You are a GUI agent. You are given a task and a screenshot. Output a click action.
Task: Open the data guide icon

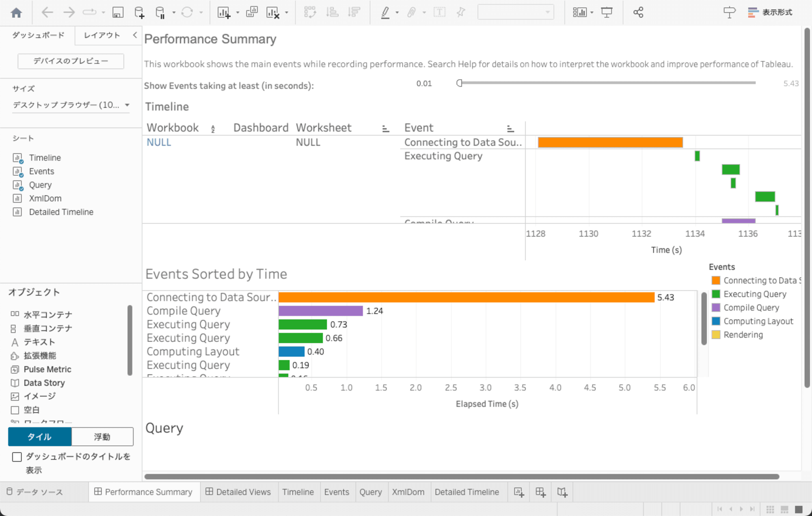coord(729,13)
